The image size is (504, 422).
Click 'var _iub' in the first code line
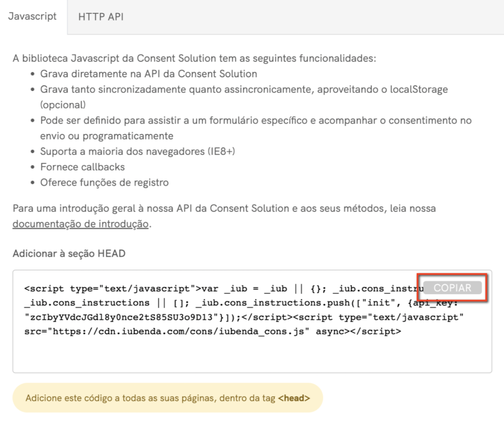click(217, 288)
